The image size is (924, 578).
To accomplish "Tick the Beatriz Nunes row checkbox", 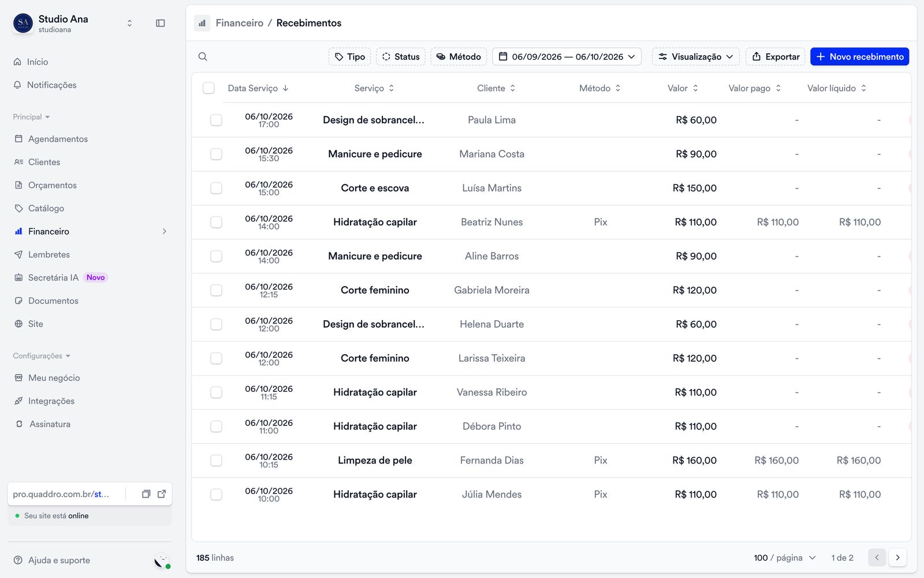I will [x=216, y=223].
